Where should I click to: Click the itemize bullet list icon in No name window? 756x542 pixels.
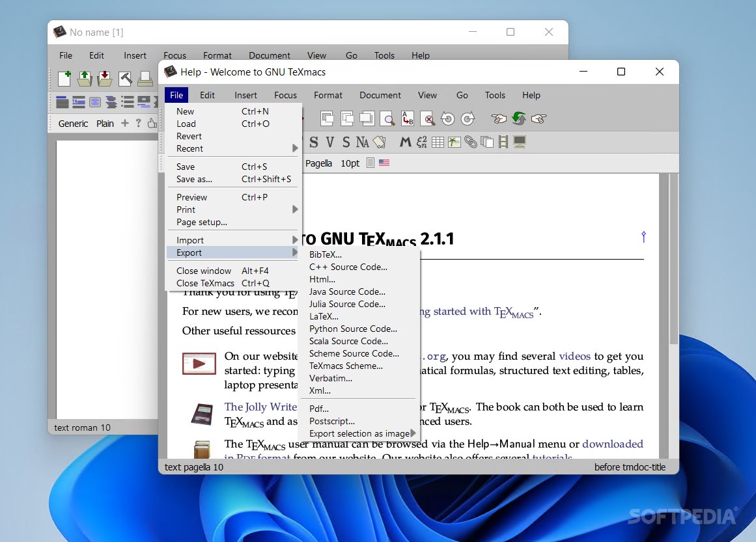(127, 102)
